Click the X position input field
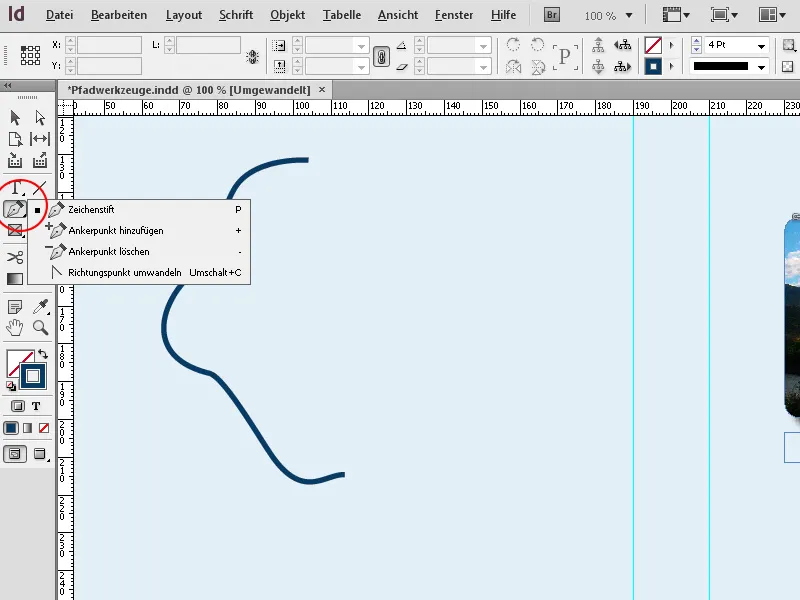The image size is (800, 600). (109, 45)
